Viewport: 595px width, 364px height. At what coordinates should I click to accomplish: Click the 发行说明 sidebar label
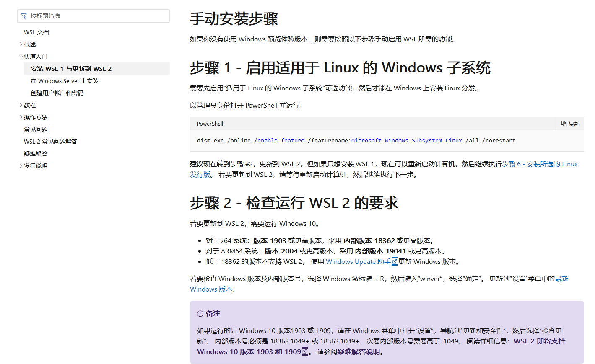tap(36, 166)
